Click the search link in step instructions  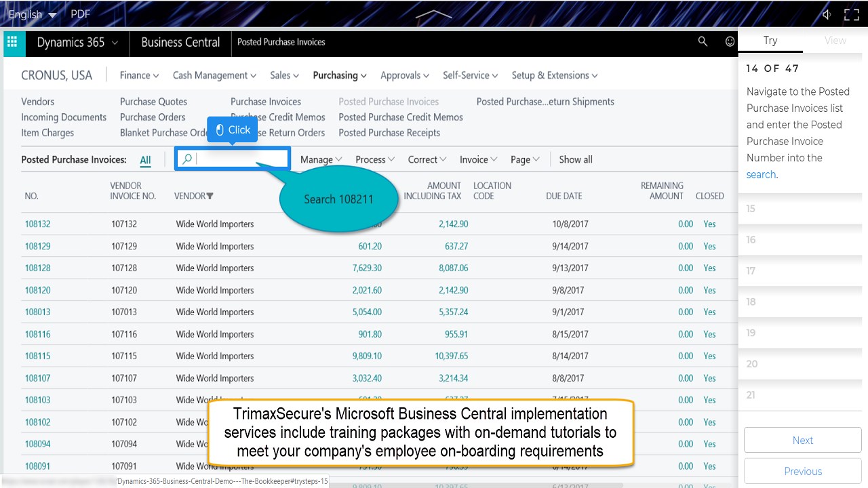[x=761, y=174]
